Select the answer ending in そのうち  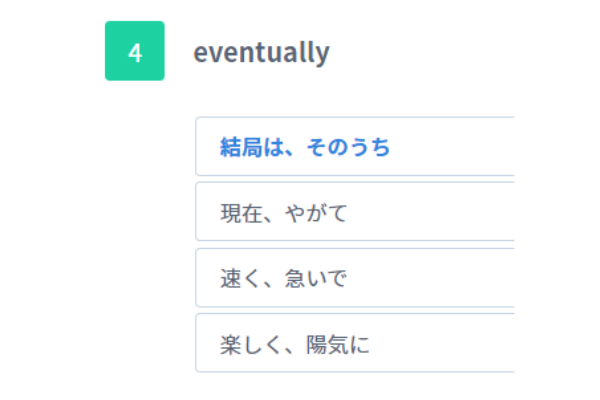(305, 148)
